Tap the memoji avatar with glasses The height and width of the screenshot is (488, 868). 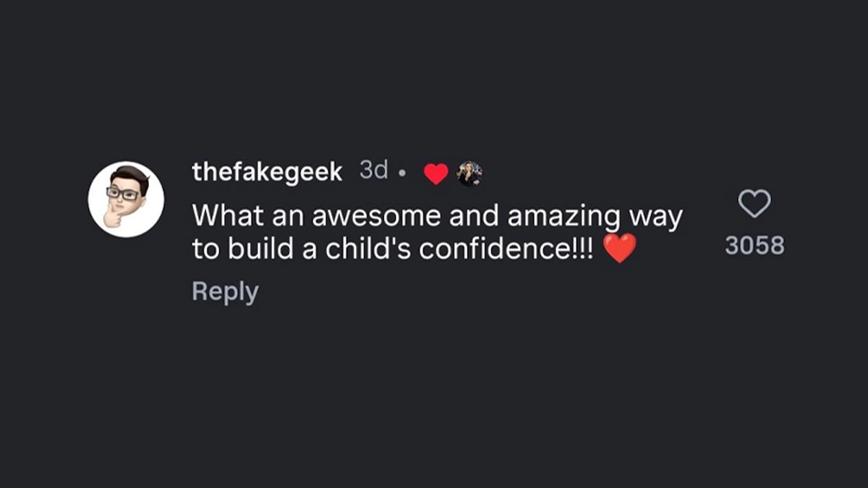(x=126, y=200)
